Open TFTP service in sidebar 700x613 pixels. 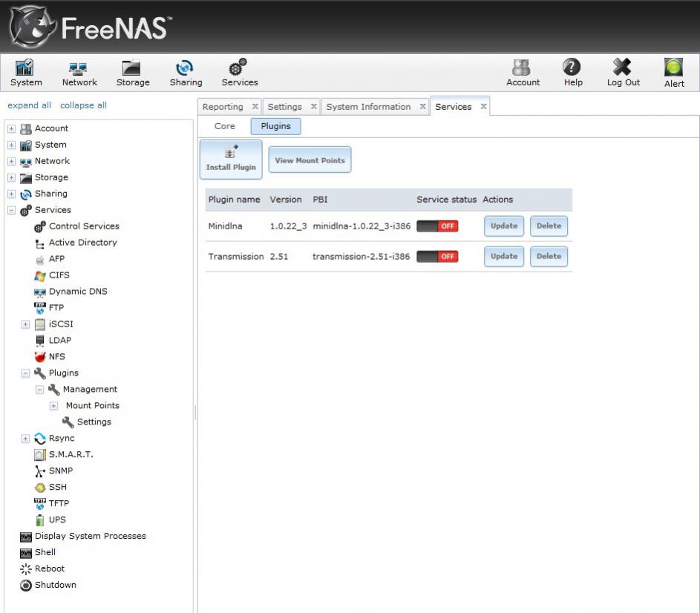point(51,503)
